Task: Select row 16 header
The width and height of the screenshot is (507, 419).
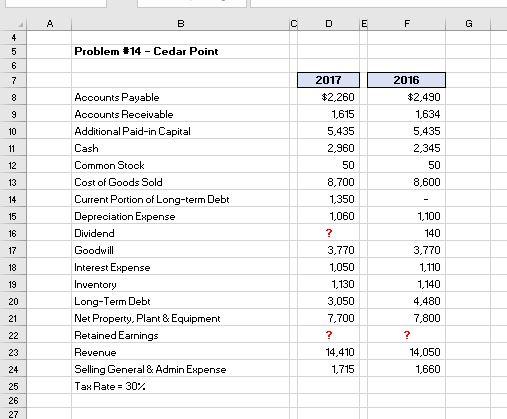Action: 13,233
